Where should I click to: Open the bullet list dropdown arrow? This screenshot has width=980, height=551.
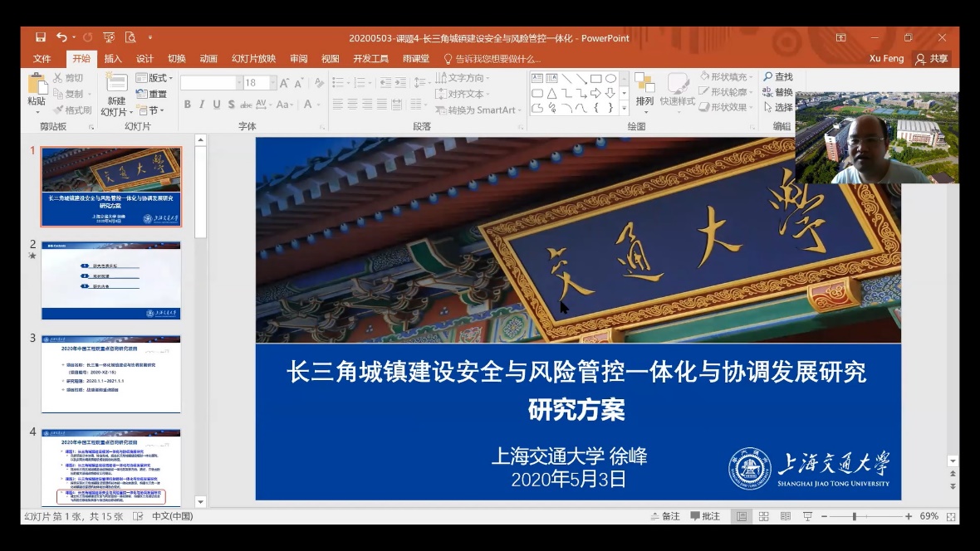click(x=348, y=82)
